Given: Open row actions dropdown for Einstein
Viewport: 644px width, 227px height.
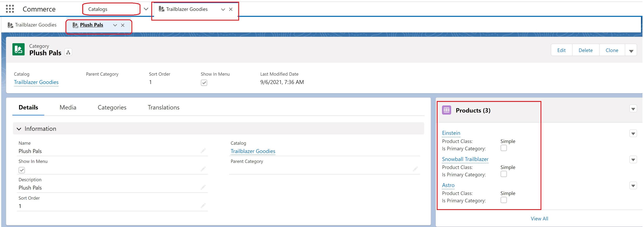Looking at the screenshot, I should 633,134.
